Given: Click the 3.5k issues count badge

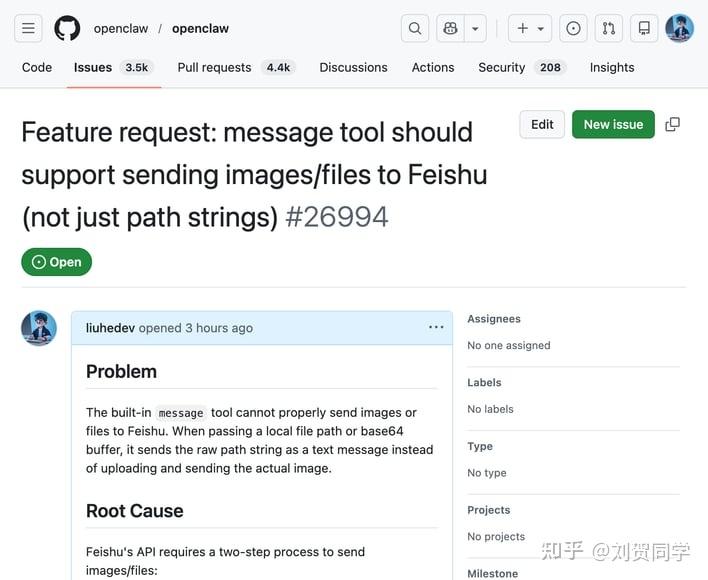Looking at the screenshot, I should [136, 67].
